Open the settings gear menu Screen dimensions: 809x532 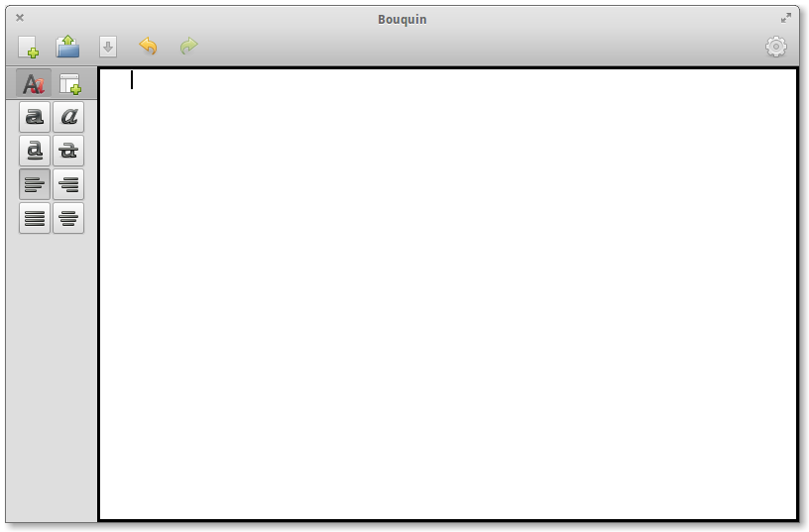776,47
